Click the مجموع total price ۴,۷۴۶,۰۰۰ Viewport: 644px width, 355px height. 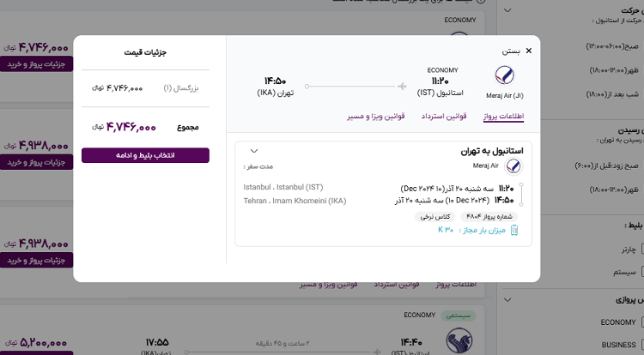131,127
